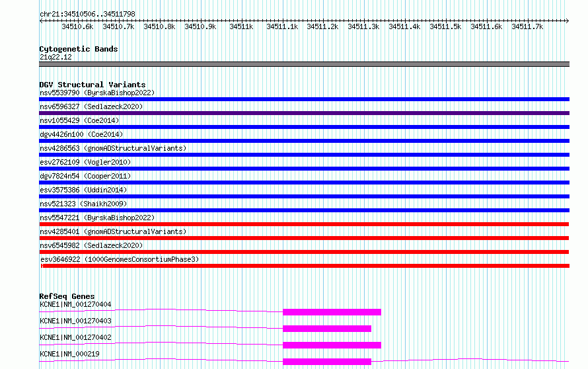The width and height of the screenshot is (588, 369).
Task: Click ruler position 34510.9k
Action: click(x=200, y=26)
